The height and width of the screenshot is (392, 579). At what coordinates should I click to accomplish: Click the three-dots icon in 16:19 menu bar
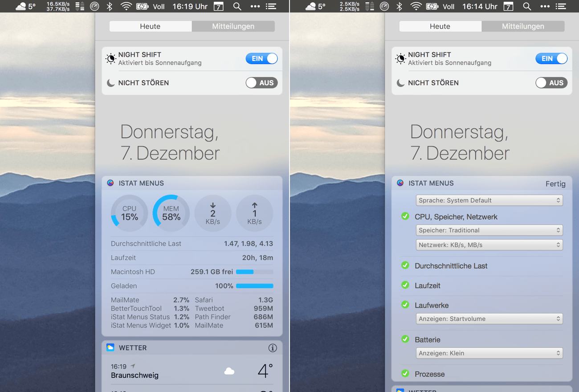click(255, 6)
